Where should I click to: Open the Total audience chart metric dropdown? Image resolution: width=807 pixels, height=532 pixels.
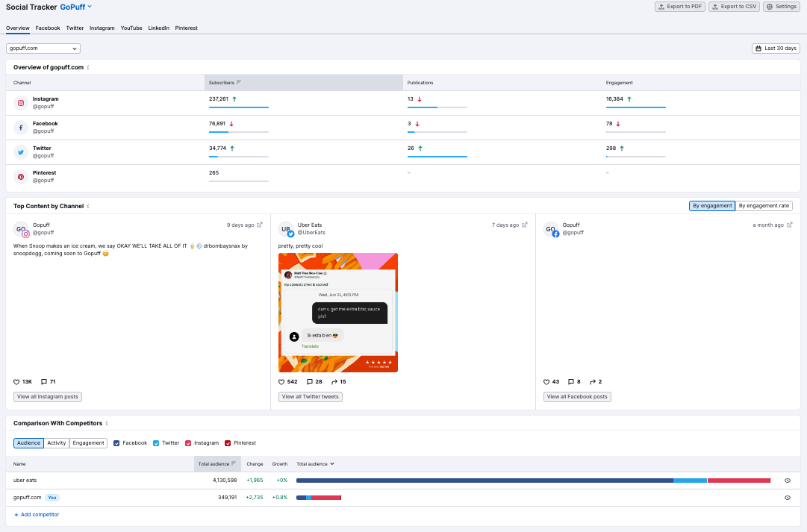[x=315, y=464]
